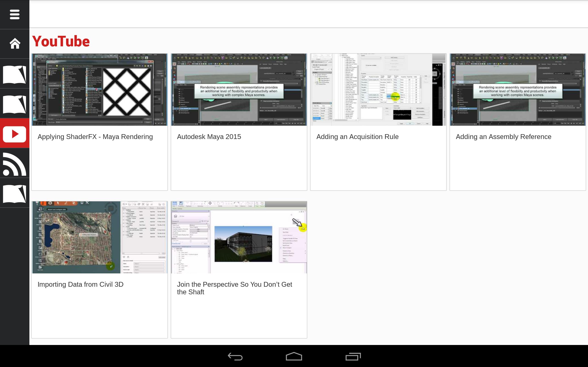Click the 'Importing Data from Civil 3D' title
The image size is (588, 367).
coord(80,284)
